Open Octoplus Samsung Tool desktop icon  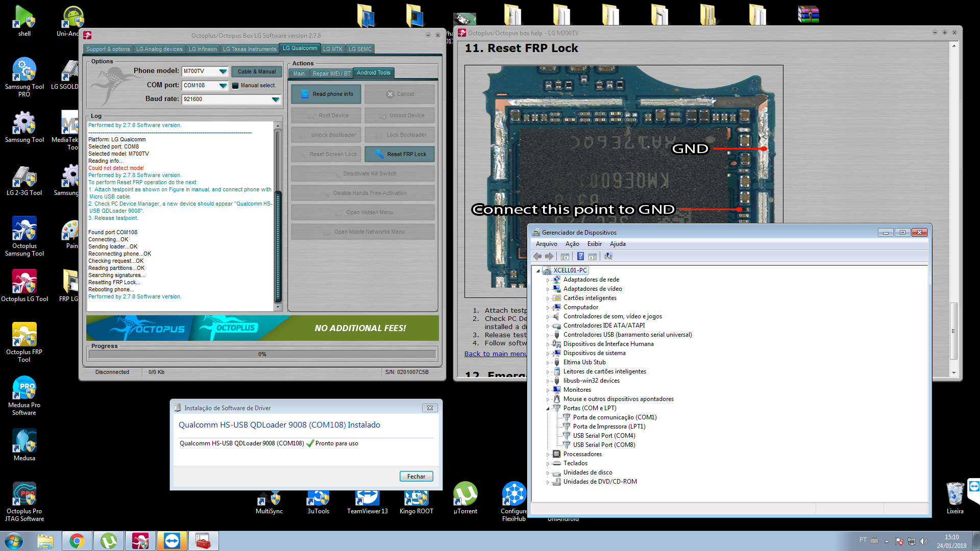pos(24,236)
